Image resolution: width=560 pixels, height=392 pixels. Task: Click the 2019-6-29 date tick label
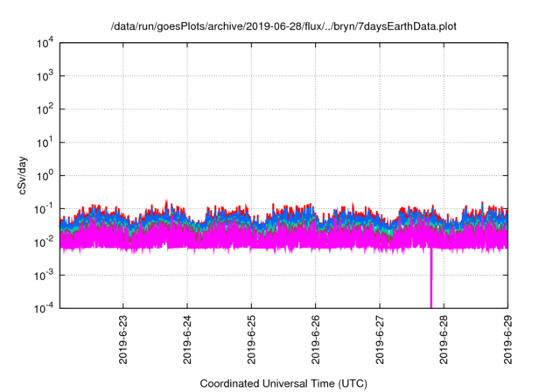click(x=507, y=339)
